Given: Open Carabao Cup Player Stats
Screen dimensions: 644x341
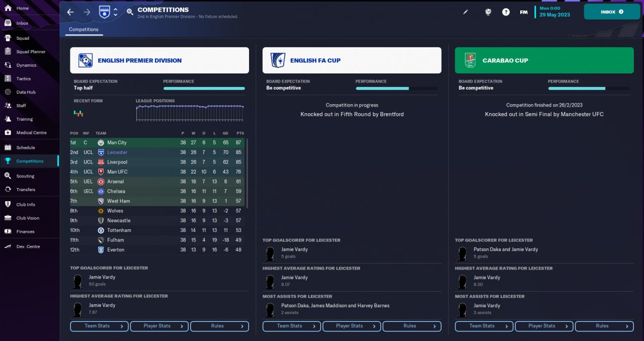Looking at the screenshot, I should [x=544, y=326].
